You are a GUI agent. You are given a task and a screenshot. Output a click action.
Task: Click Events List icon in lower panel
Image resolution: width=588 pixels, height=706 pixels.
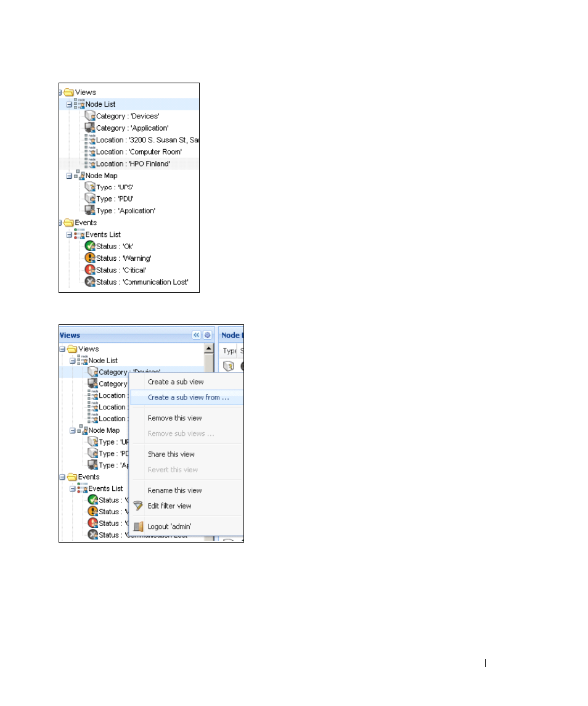tap(83, 488)
